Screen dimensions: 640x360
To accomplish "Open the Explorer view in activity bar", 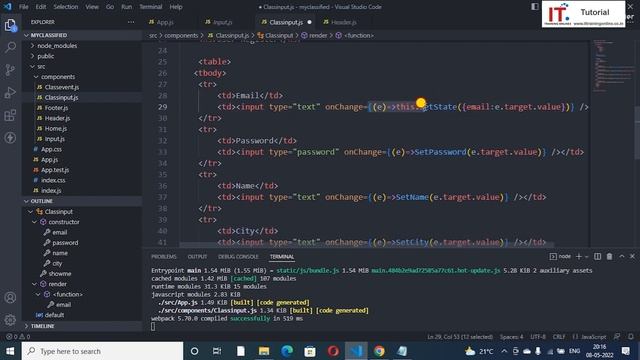I will [x=10, y=26].
